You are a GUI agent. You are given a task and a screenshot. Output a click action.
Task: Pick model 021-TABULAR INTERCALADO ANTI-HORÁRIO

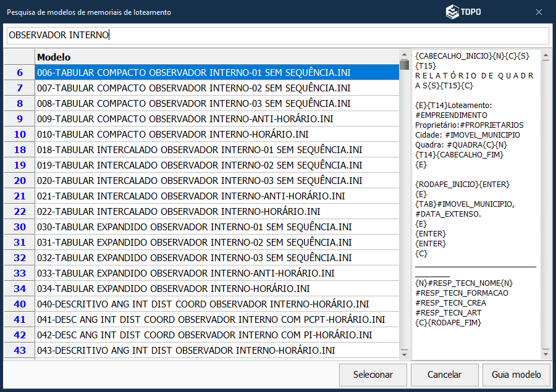tap(191, 196)
